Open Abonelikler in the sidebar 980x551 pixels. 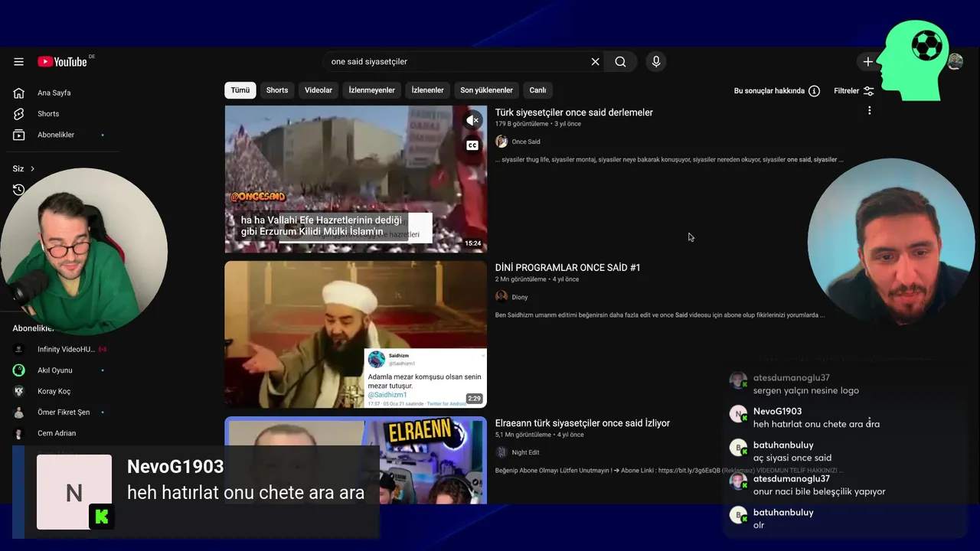(55, 135)
